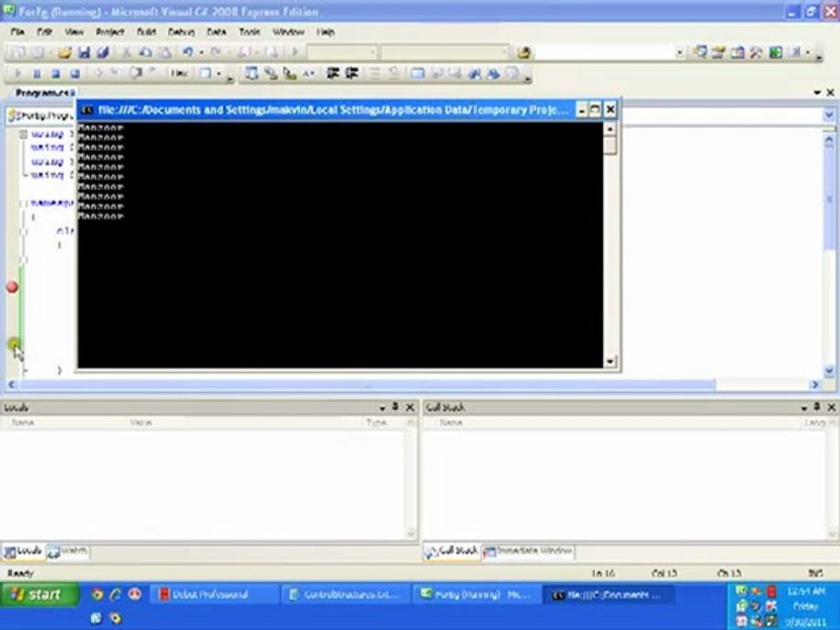This screenshot has width=840, height=630.
Task: Switch to console window taskbar button
Action: click(609, 595)
